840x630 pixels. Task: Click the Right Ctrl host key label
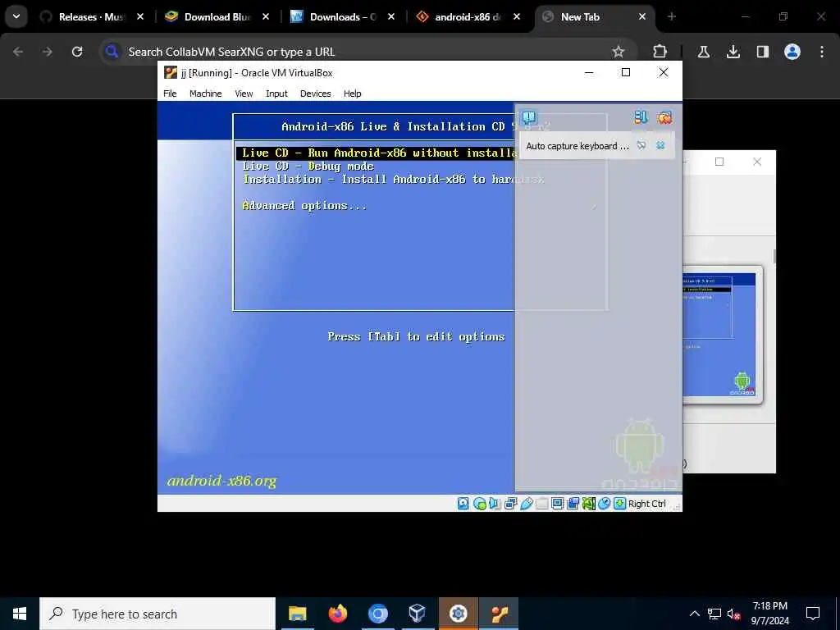[x=646, y=504]
